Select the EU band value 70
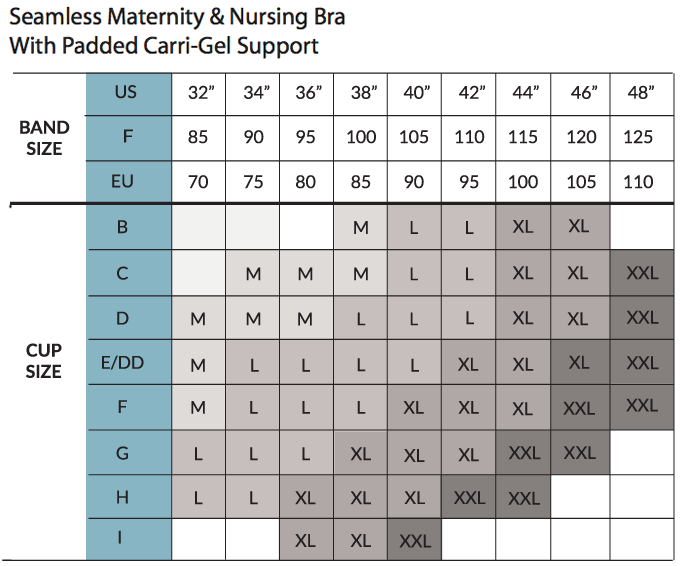Screen dimensions: 680x566 coord(198,182)
